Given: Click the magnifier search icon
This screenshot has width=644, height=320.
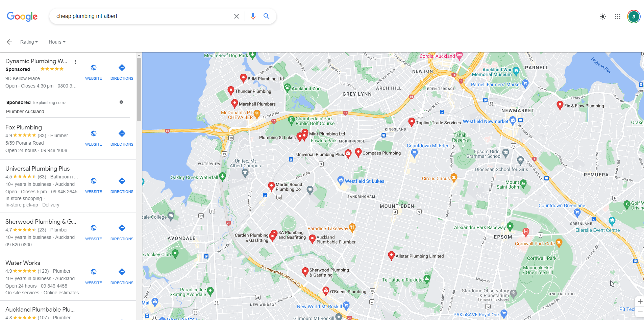Looking at the screenshot, I should 266,16.
